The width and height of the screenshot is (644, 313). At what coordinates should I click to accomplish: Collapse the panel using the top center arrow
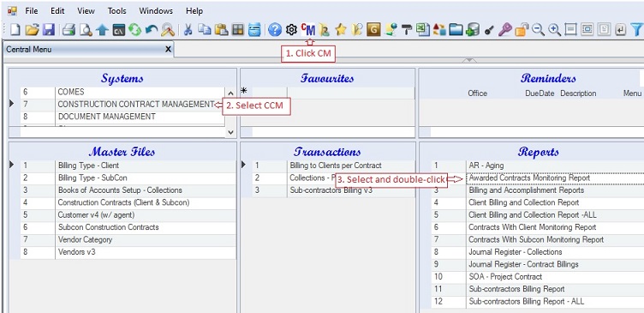[469, 61]
